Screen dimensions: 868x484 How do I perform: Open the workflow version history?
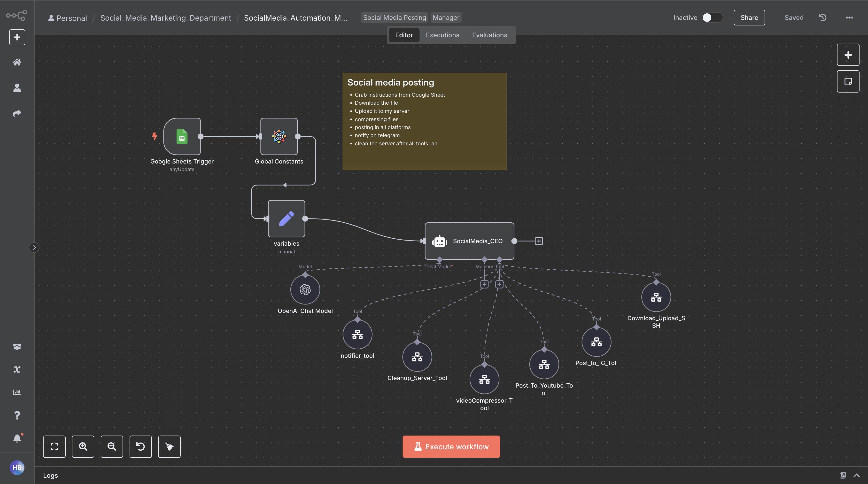click(822, 17)
